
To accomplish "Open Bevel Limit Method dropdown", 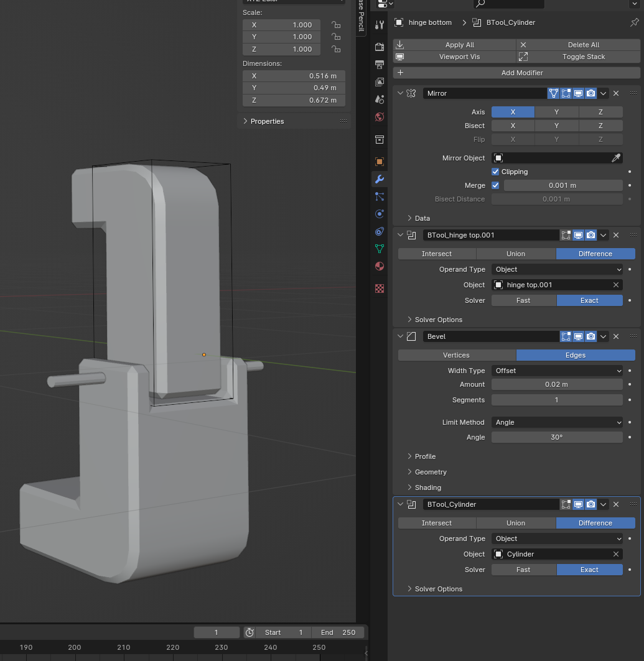I will (x=556, y=422).
